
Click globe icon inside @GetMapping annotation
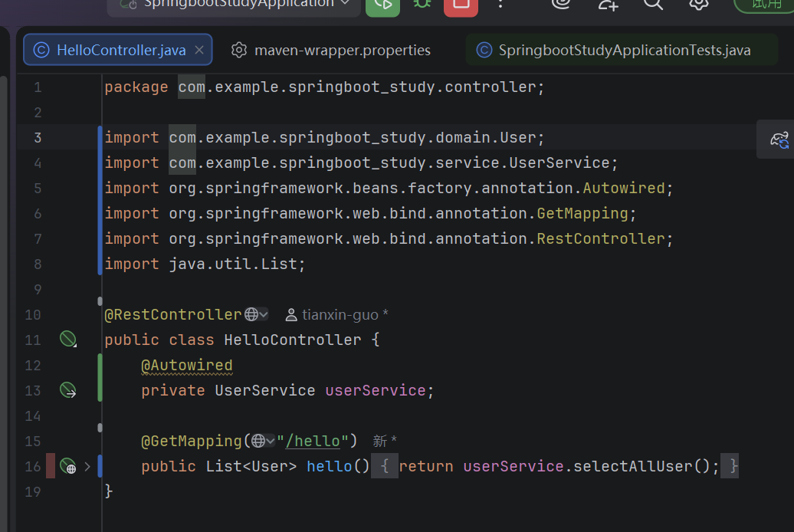click(x=258, y=441)
